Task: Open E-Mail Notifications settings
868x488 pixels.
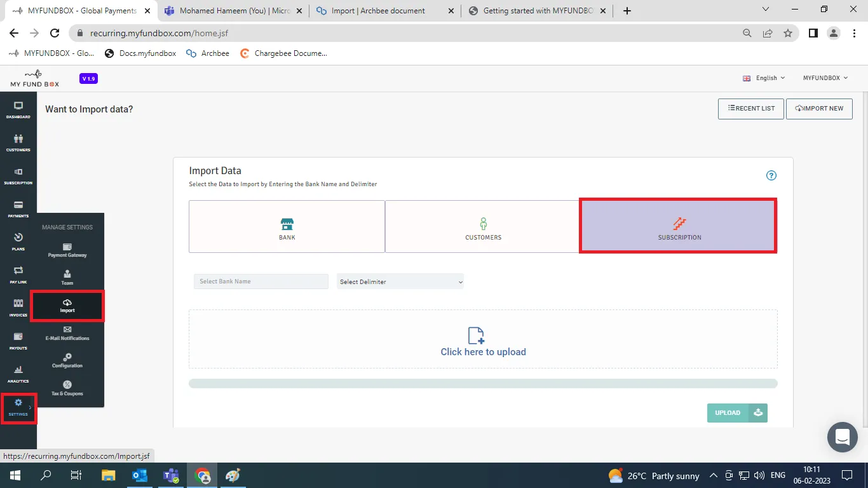Action: click(67, 333)
